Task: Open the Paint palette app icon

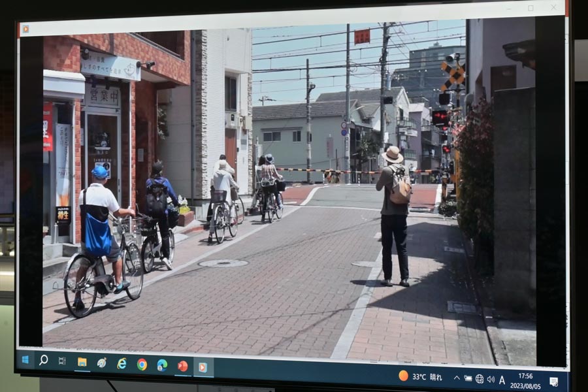Action: [102, 363]
